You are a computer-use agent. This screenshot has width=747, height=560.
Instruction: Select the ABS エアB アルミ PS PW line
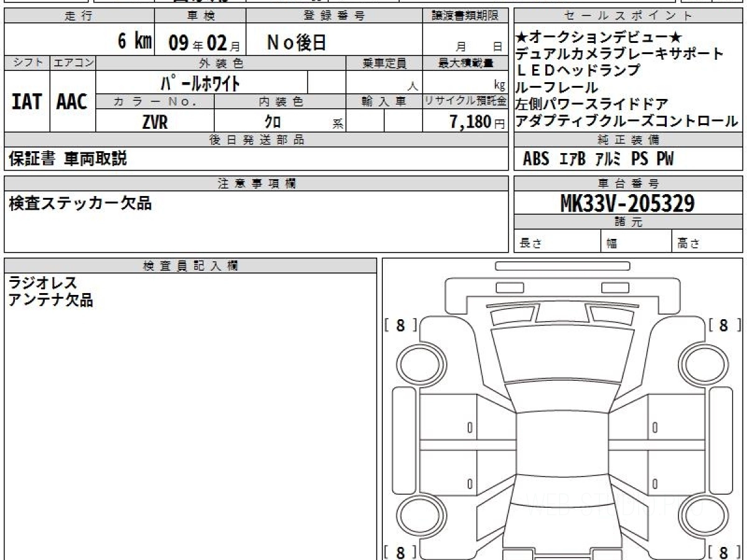point(598,159)
